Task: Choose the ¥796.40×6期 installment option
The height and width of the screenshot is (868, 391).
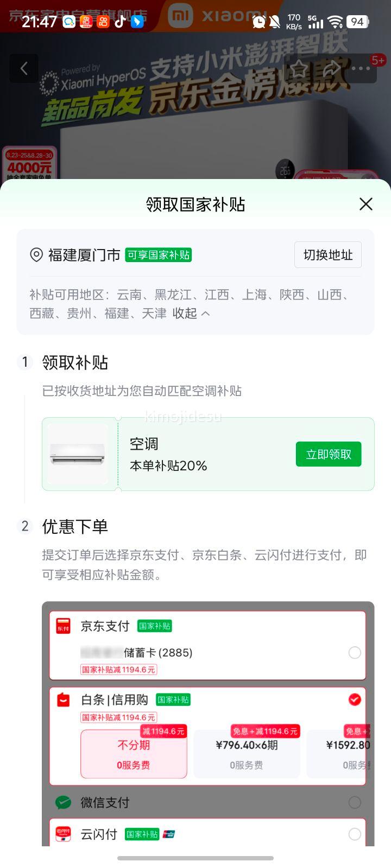Action: [247, 754]
